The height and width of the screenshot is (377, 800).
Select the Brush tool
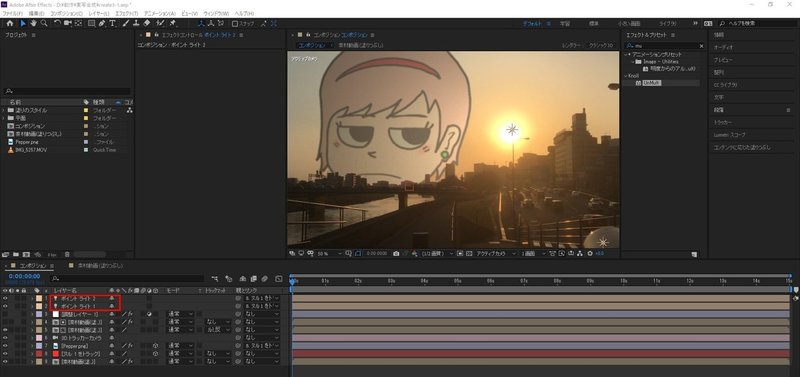126,23
